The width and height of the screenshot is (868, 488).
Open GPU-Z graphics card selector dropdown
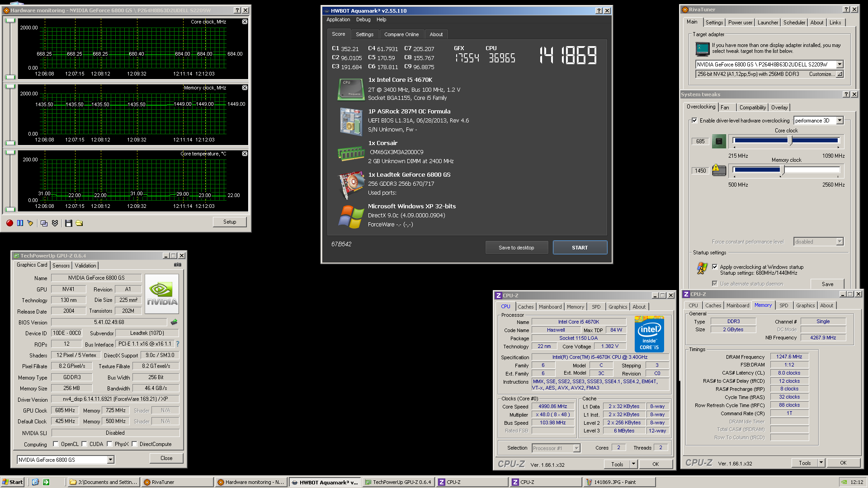click(x=110, y=460)
